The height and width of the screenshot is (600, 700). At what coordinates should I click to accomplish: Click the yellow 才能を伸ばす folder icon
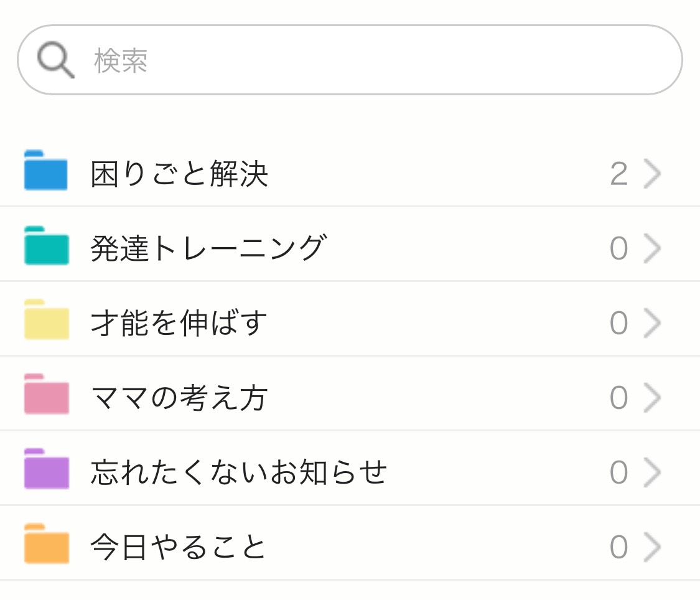46,321
